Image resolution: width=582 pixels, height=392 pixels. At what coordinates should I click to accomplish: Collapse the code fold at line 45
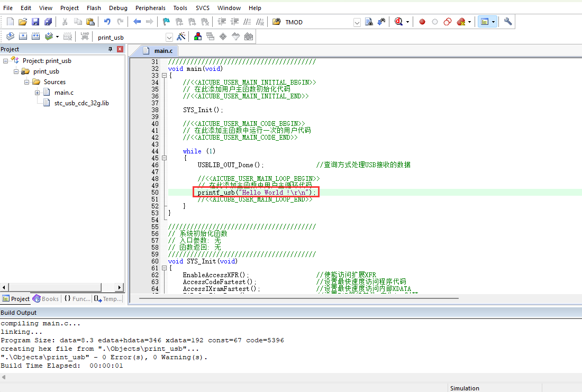tap(163, 158)
